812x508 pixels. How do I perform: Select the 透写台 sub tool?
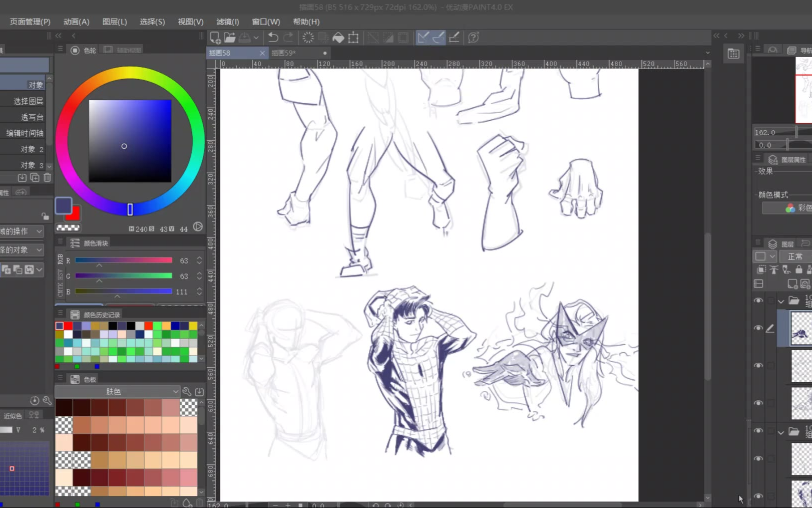(x=23, y=117)
